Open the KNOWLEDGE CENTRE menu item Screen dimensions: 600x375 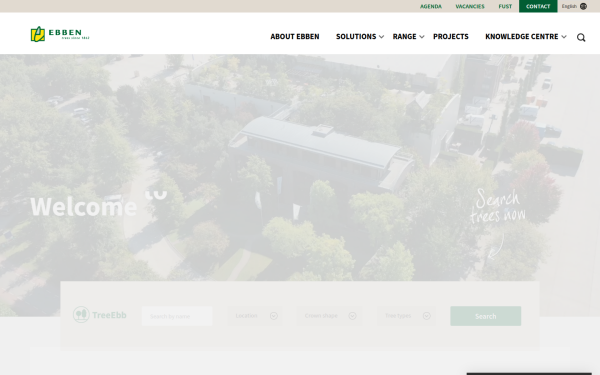(x=522, y=37)
